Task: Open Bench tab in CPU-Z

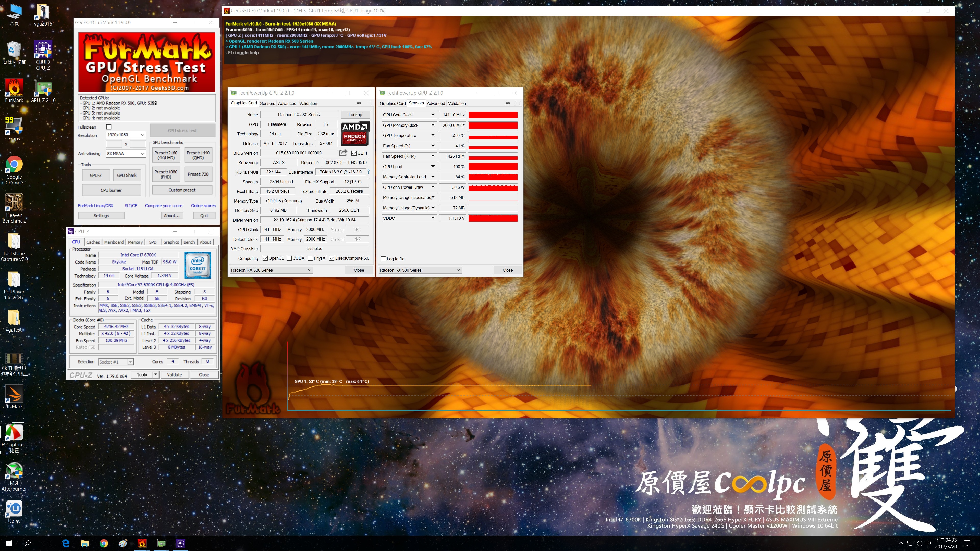Action: pos(189,242)
